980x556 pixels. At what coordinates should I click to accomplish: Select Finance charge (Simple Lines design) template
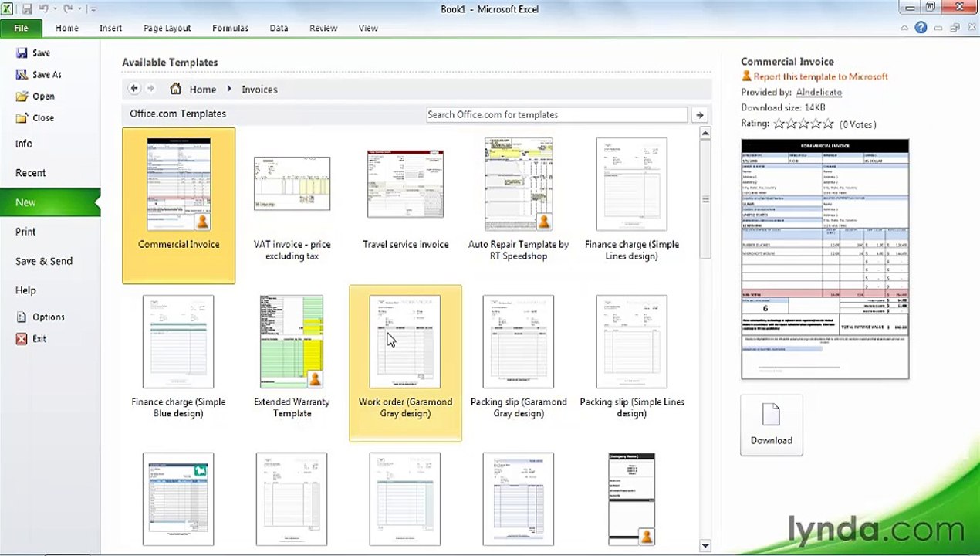[632, 205]
